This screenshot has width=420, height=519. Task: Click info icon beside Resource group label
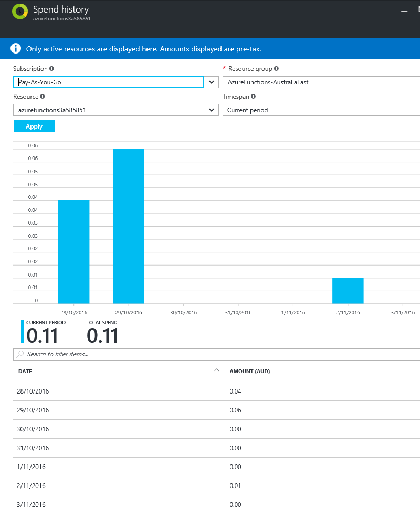[x=276, y=69]
